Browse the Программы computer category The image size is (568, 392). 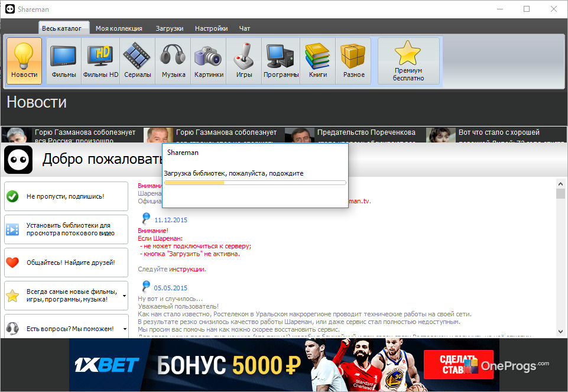(281, 61)
